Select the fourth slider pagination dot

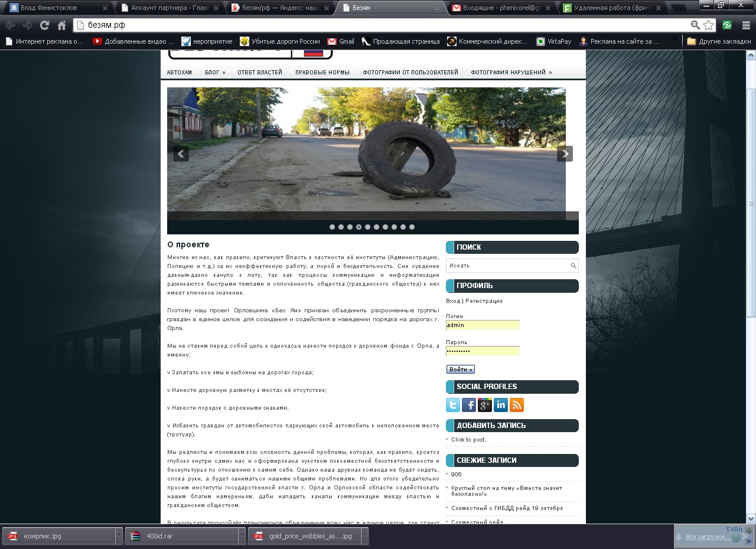click(359, 227)
